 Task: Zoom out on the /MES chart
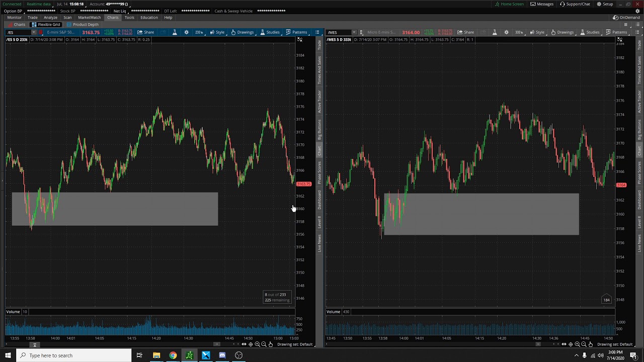point(584,344)
